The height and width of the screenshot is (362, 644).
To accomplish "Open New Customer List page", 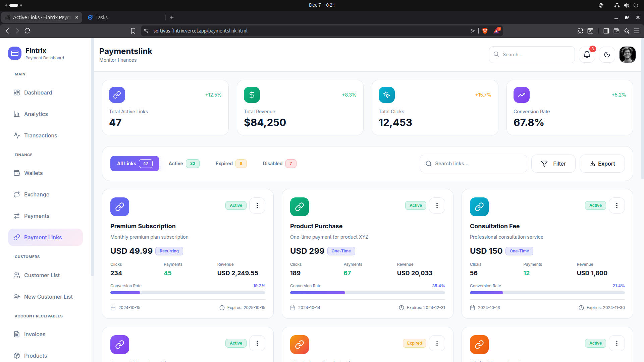I will [48, 297].
